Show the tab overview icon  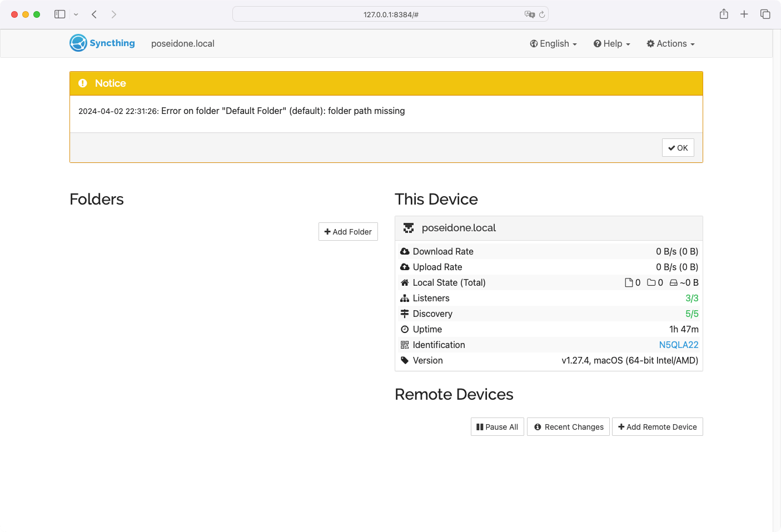[x=765, y=14]
